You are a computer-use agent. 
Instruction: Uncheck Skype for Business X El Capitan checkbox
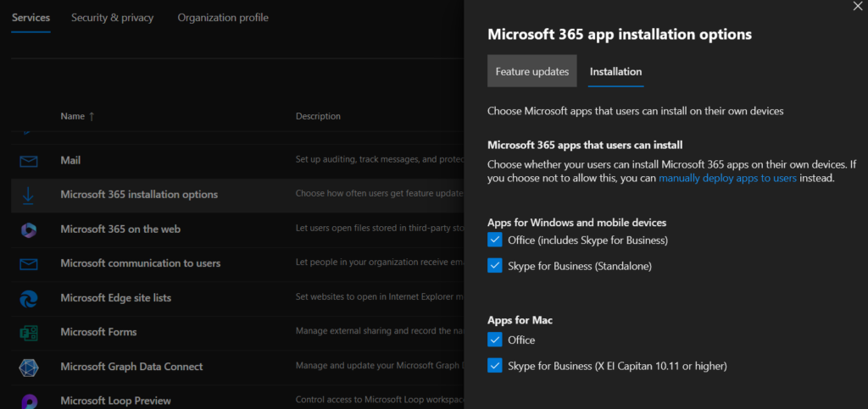pos(494,365)
